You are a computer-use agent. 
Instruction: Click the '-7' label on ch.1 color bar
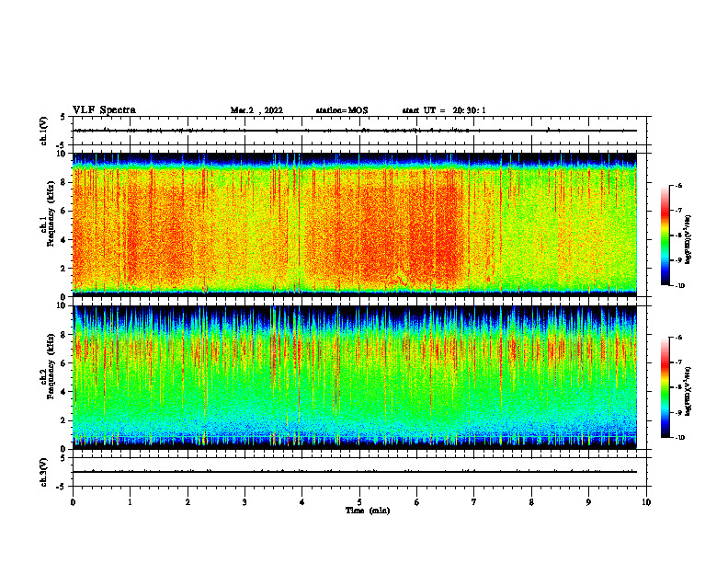[x=678, y=211]
